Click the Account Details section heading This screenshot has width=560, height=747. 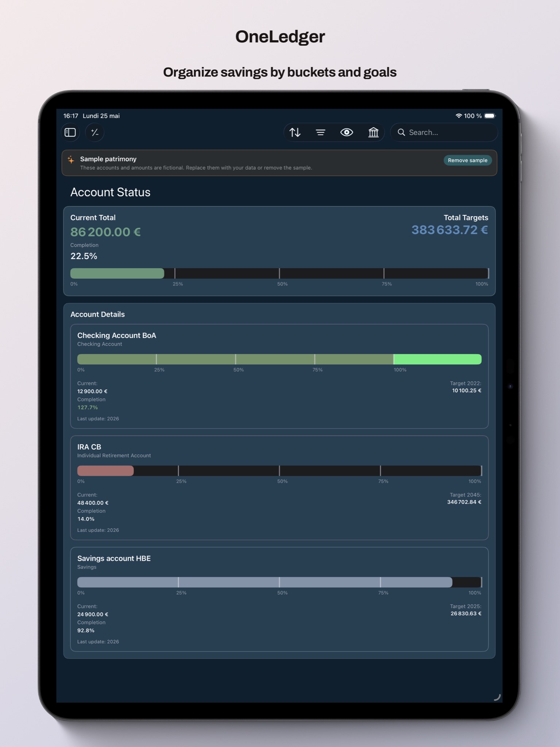[x=97, y=314]
